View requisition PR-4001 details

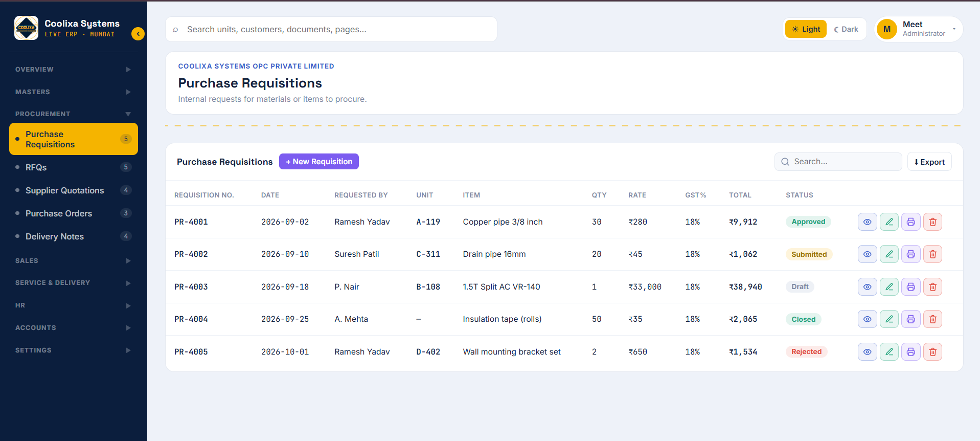tap(868, 222)
